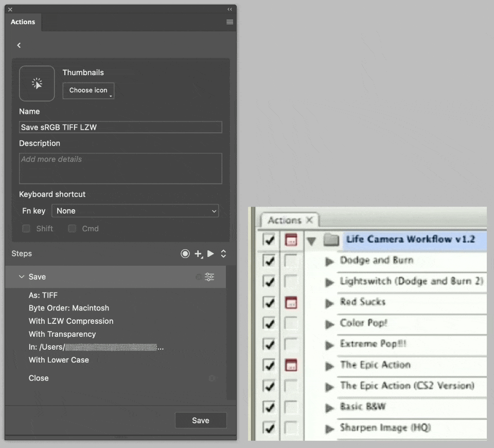Open Save step settings sliders icon
The image size is (494, 448).
tap(209, 277)
